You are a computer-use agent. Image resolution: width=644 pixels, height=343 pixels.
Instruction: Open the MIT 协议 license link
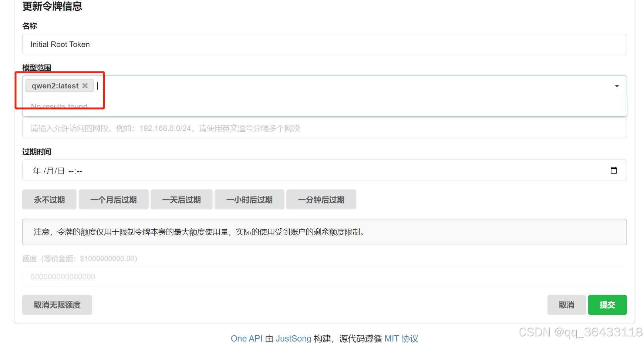(x=402, y=338)
